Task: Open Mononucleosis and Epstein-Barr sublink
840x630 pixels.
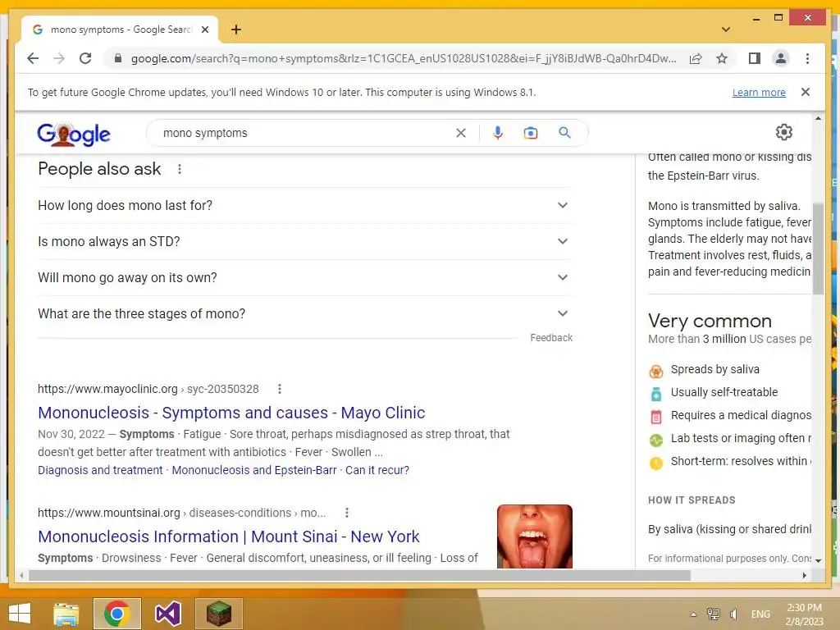Action: pyautogui.click(x=254, y=470)
